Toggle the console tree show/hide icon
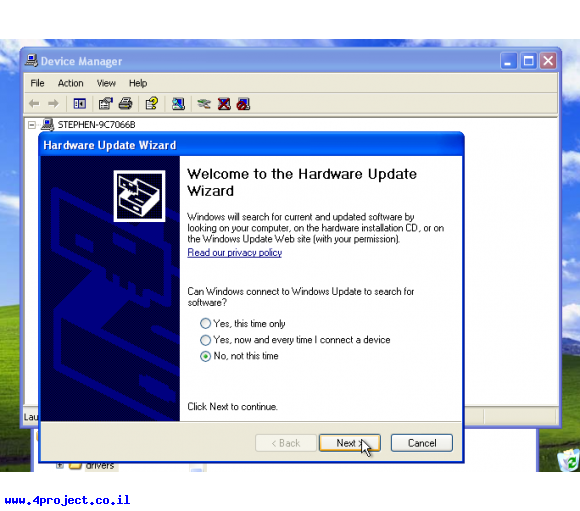 tap(80, 104)
